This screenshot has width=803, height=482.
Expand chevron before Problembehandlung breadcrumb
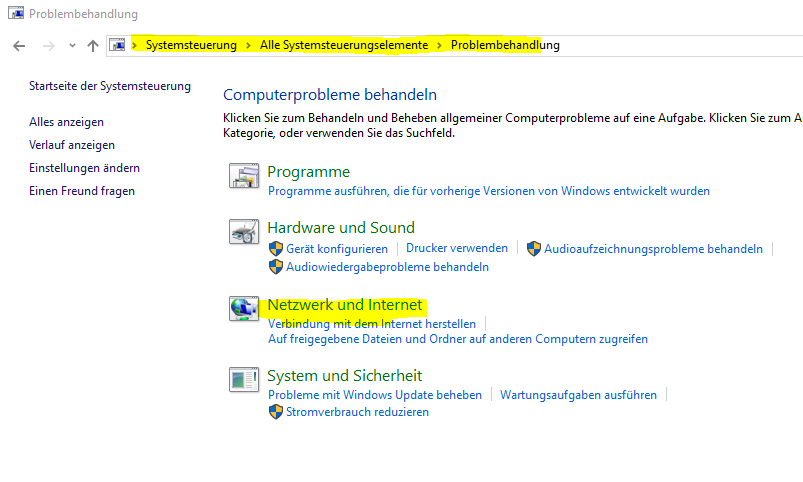point(439,45)
